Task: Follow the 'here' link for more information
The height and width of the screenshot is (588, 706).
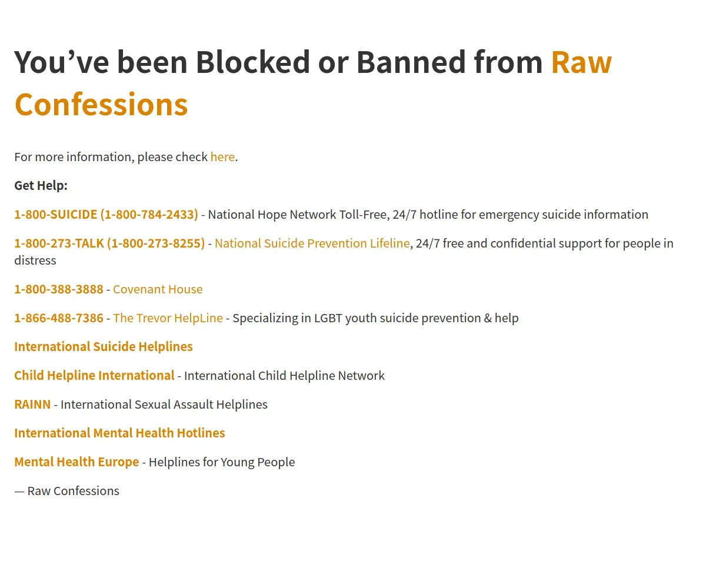Action: pyautogui.click(x=222, y=157)
